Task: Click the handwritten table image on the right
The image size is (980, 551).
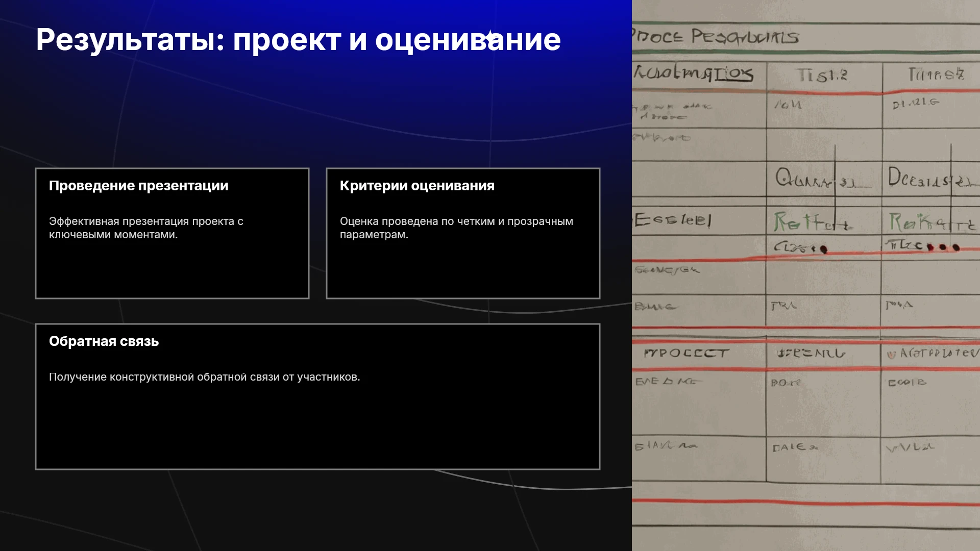Action: point(806,275)
